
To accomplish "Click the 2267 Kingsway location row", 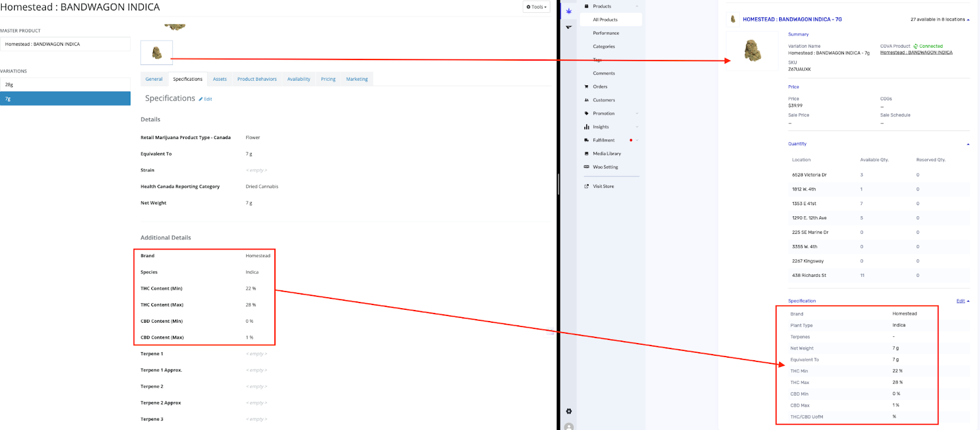I will [879, 261].
